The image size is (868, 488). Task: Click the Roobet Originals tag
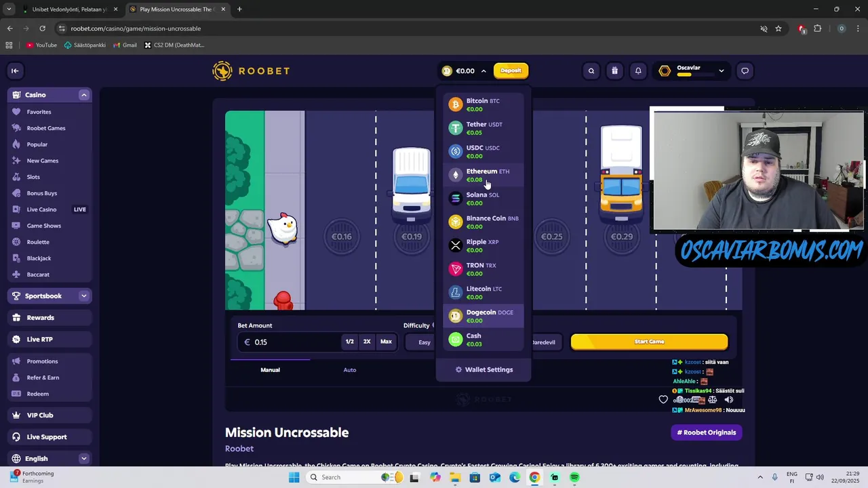(706, 432)
